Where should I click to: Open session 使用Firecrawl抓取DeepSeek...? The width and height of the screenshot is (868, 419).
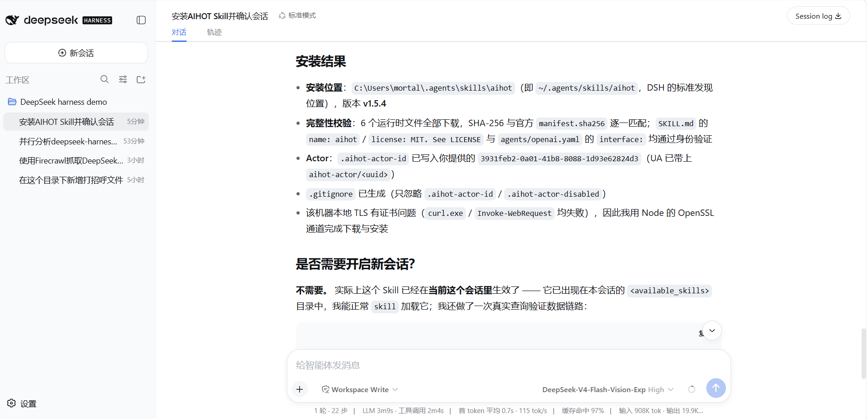coord(76,160)
